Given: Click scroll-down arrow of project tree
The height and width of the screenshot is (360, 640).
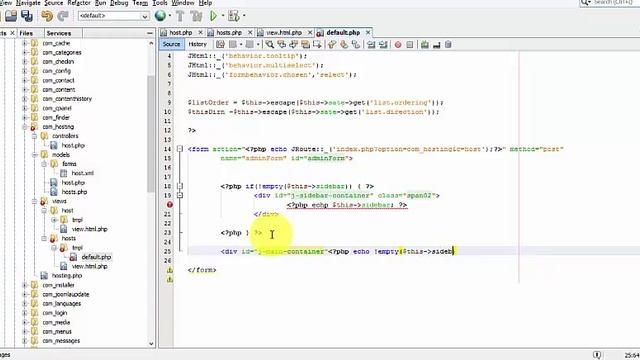Looking at the screenshot, I should pyautogui.click(x=151, y=343).
